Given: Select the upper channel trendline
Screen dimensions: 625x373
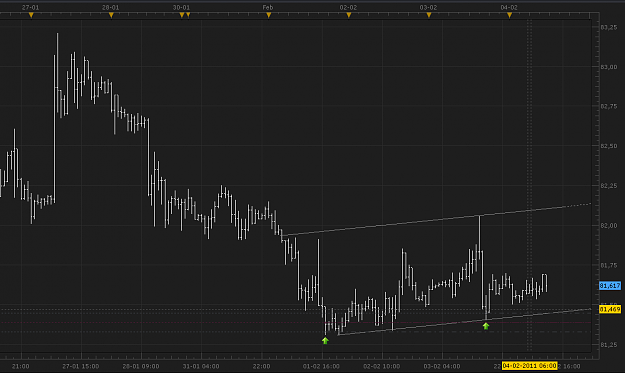Looking at the screenshot, I should [436, 219].
